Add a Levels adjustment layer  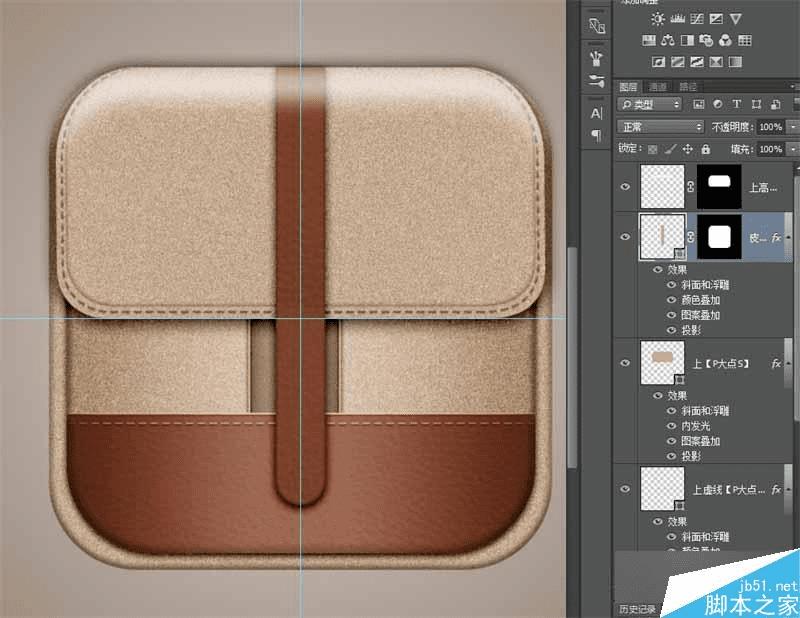pos(678,19)
